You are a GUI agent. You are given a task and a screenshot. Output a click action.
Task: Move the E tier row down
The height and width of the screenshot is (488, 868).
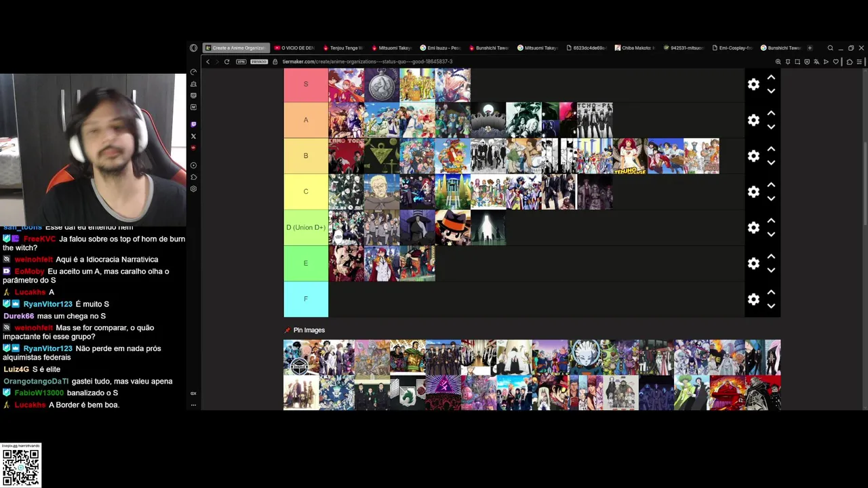(x=771, y=270)
